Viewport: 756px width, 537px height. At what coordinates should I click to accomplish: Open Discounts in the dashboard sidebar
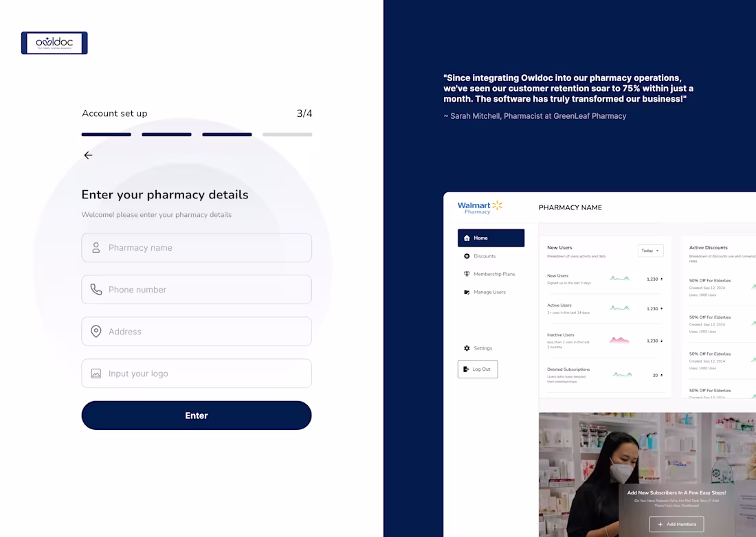[485, 256]
